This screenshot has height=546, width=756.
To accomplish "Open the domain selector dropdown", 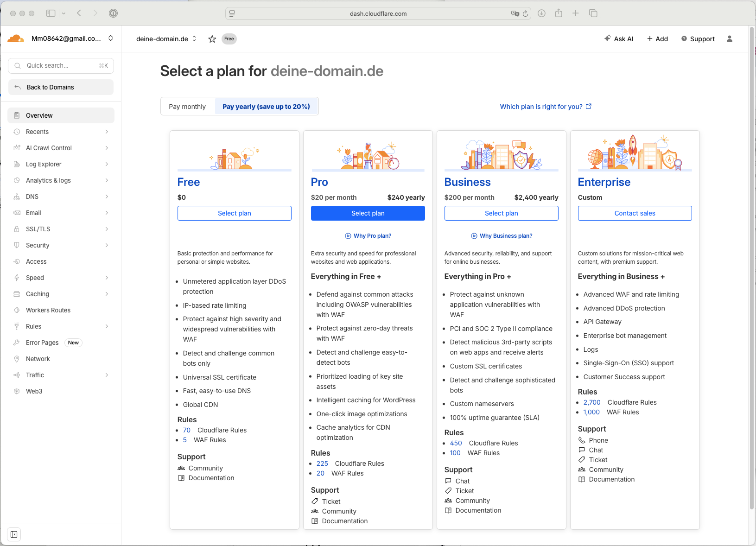I will 166,39.
